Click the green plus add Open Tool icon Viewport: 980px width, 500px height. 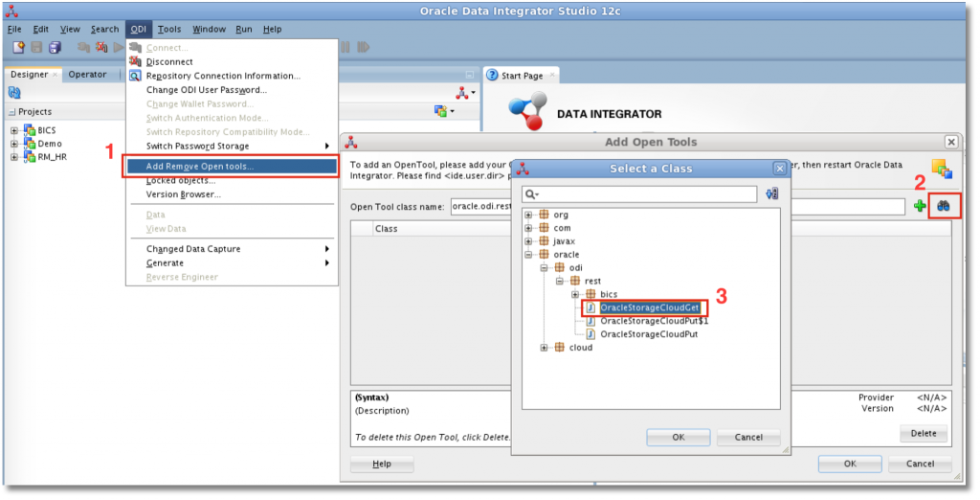(x=920, y=205)
